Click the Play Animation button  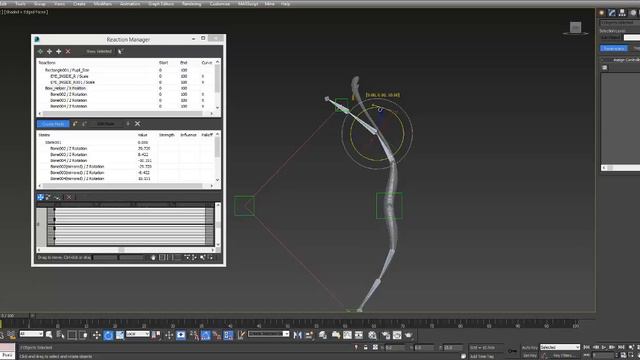point(604,347)
